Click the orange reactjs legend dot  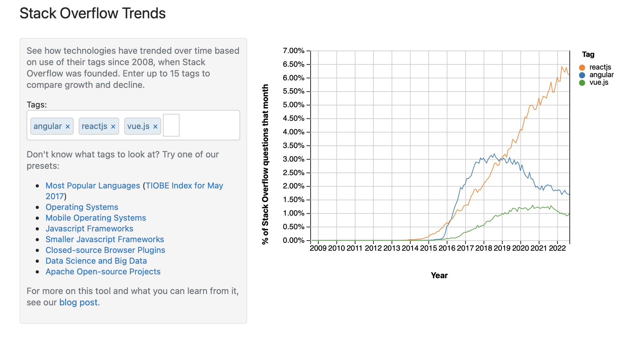point(582,67)
